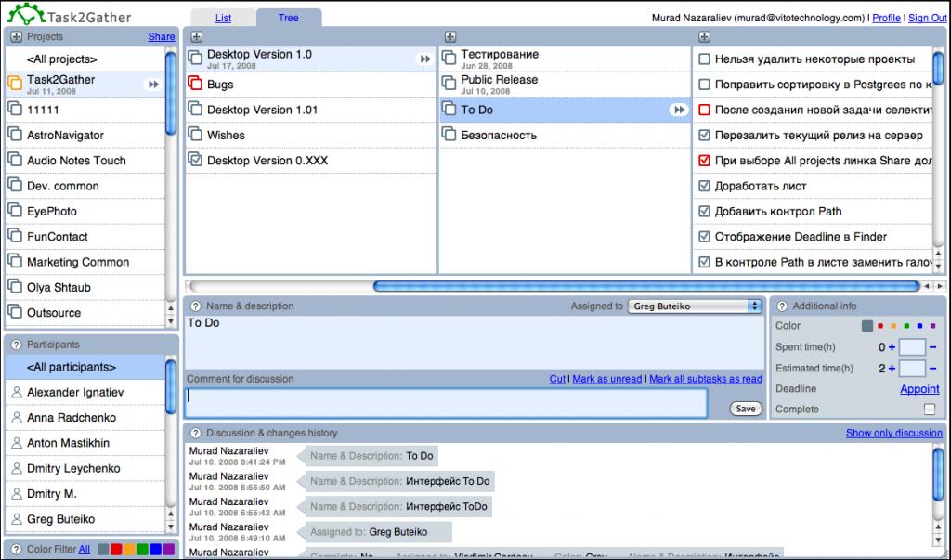Check the Поправить сортировку в Postgrees task
The height and width of the screenshot is (560, 951).
704,85
